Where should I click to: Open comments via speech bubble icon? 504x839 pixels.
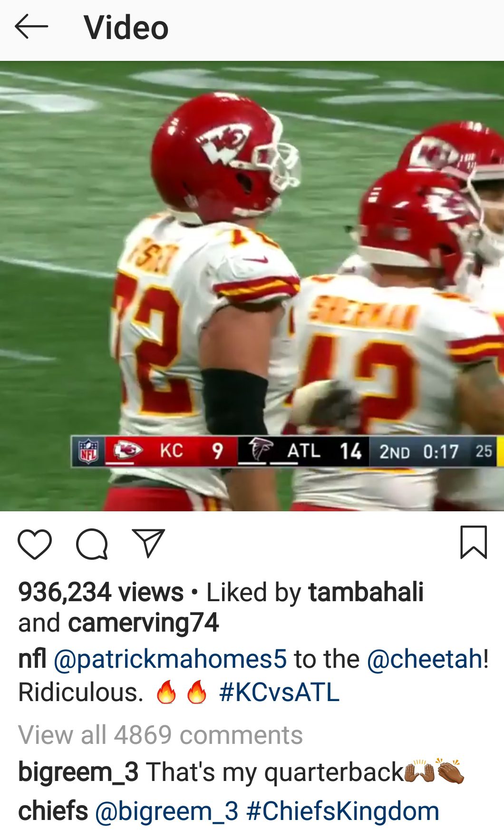92,544
